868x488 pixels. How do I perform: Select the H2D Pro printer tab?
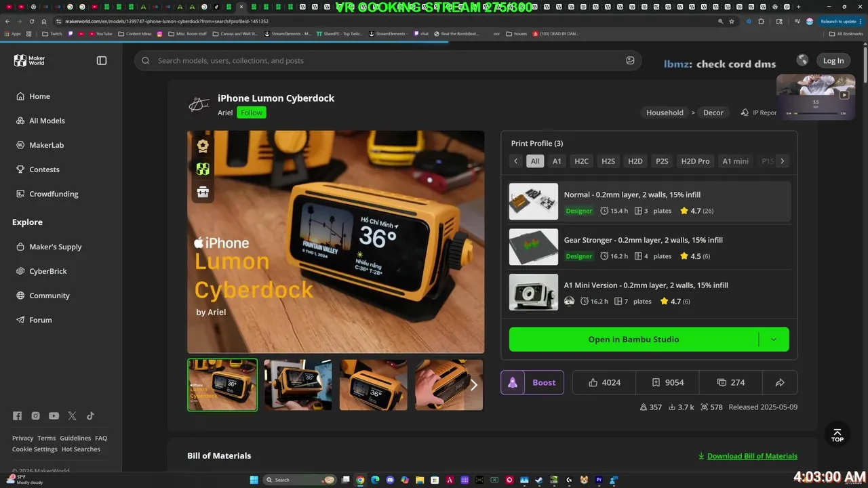[695, 161]
